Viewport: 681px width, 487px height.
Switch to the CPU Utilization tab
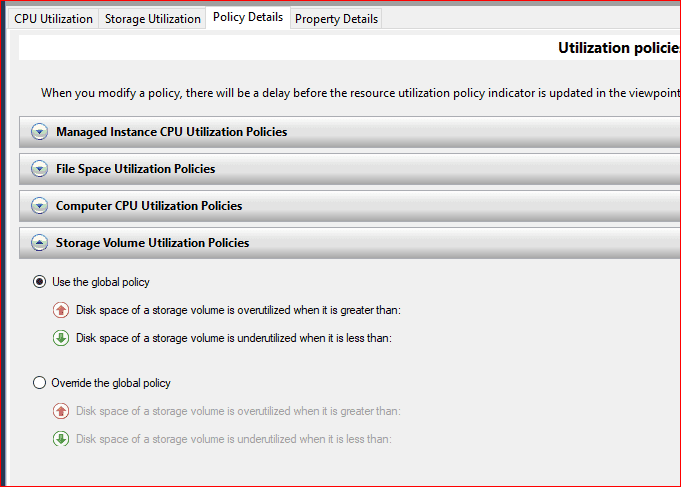coord(53,19)
